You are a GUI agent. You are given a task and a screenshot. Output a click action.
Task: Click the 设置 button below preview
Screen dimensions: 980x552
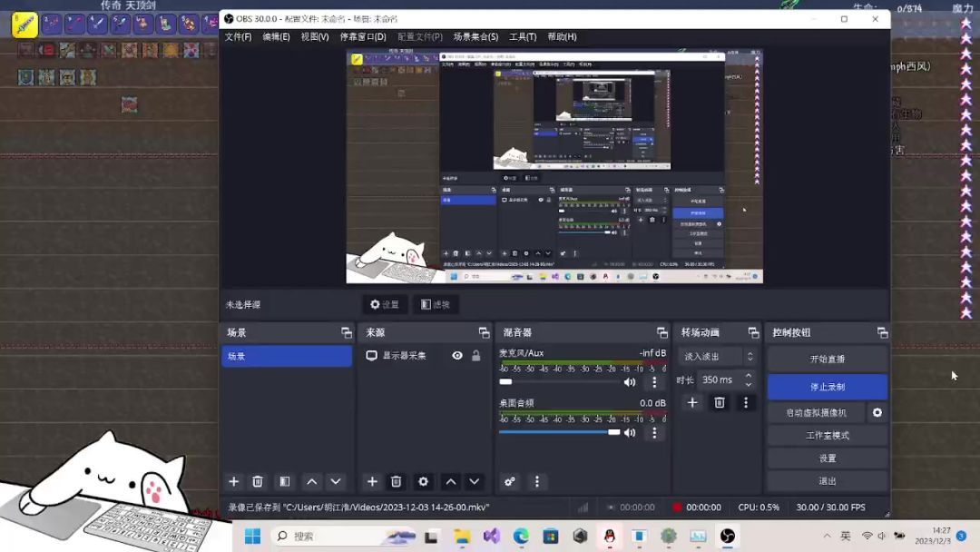point(385,304)
